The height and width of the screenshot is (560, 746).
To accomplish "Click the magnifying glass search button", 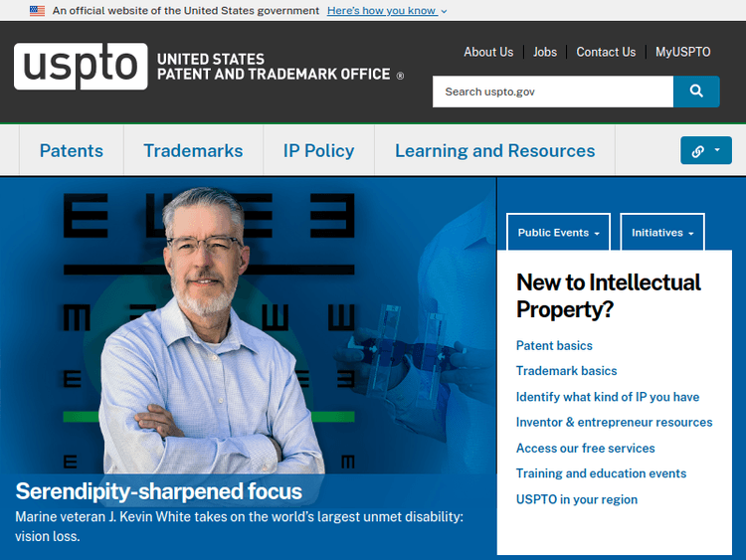I will (x=696, y=92).
